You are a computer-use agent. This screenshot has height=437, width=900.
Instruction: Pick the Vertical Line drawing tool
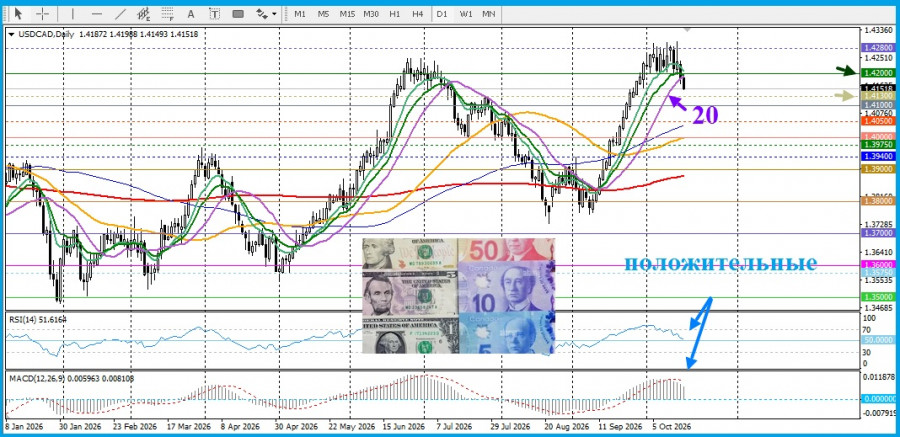pos(73,13)
